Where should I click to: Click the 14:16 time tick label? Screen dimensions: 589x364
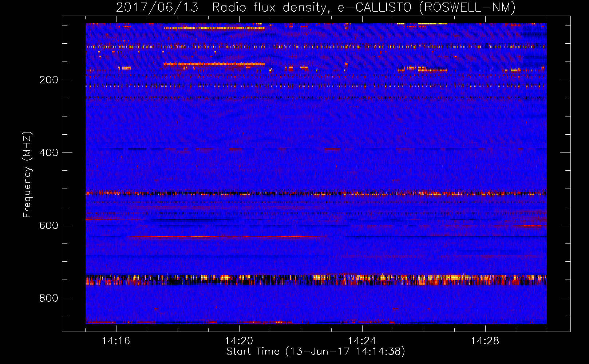116,341
